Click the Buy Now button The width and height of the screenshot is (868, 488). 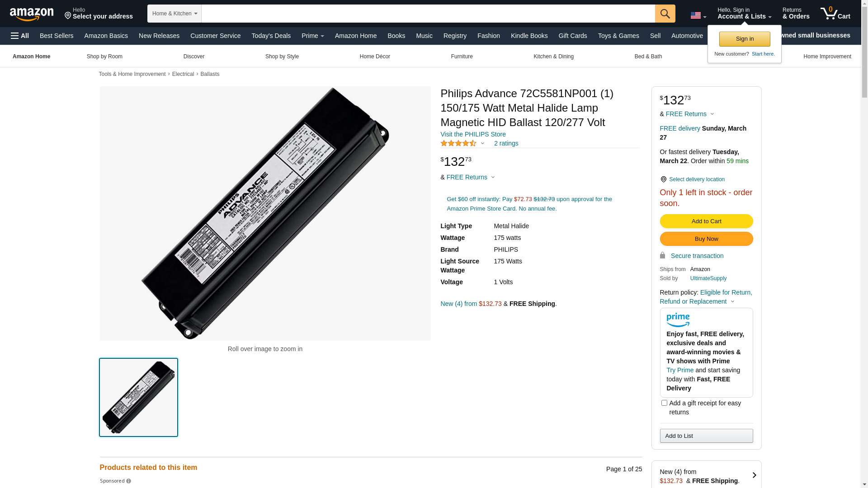coord(706,239)
